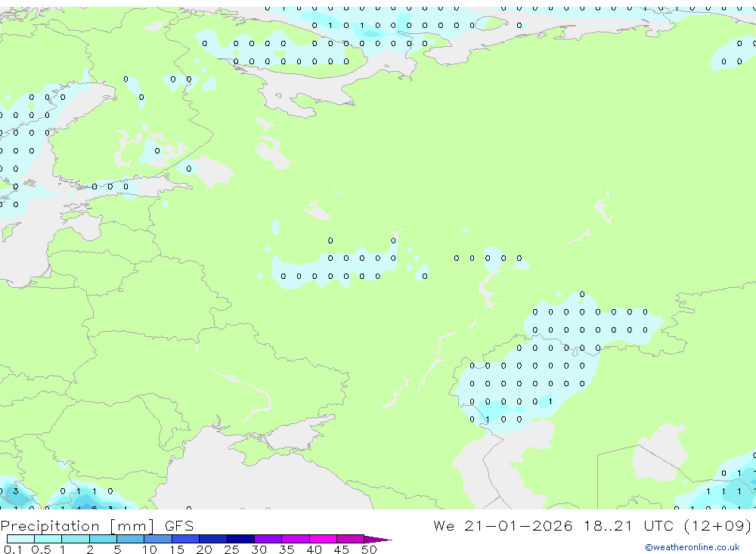The image size is (756, 554).
Task: Click the legend label '40'
Action: click(314, 549)
